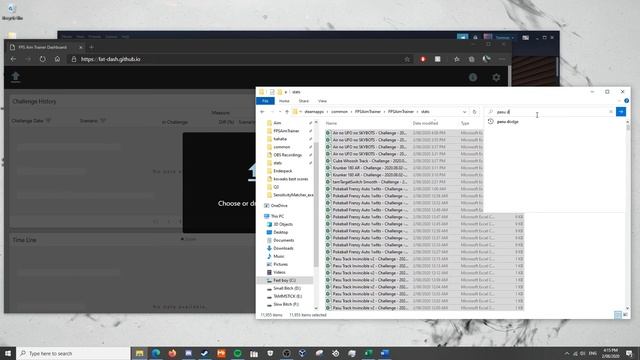The width and height of the screenshot is (640, 360).
Task: Open the File tab in Explorer
Action: [265, 101]
